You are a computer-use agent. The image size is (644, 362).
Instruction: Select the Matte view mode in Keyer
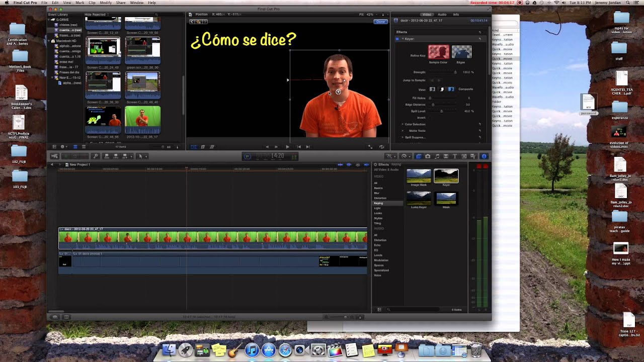click(442, 89)
